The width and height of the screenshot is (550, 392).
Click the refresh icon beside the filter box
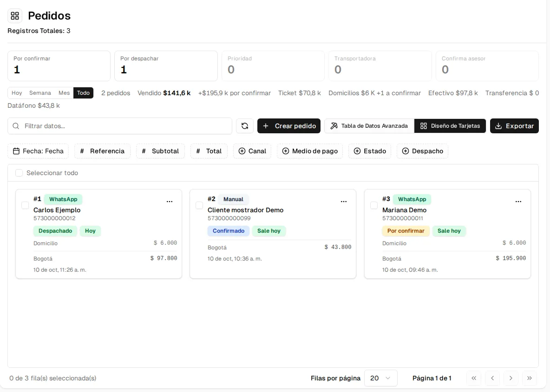244,126
